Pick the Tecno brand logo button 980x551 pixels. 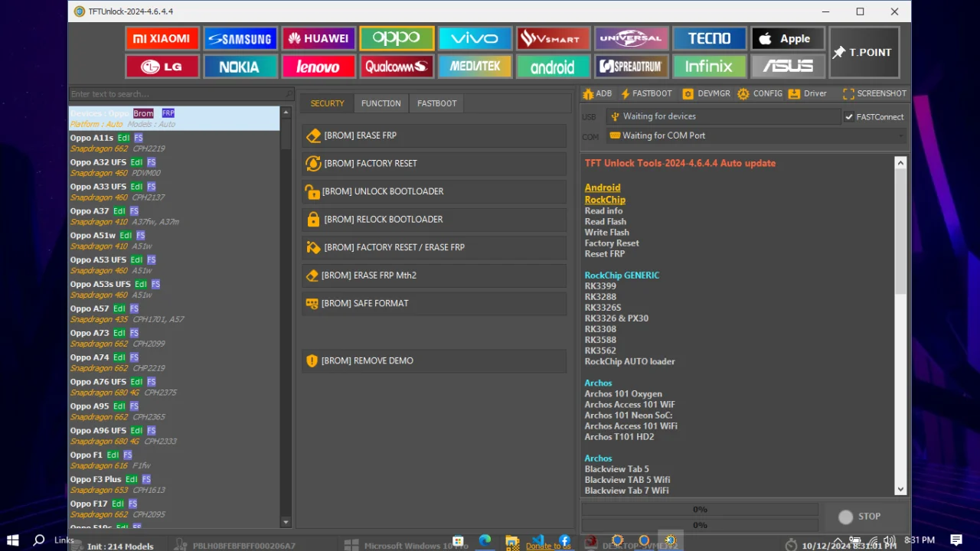tap(709, 38)
